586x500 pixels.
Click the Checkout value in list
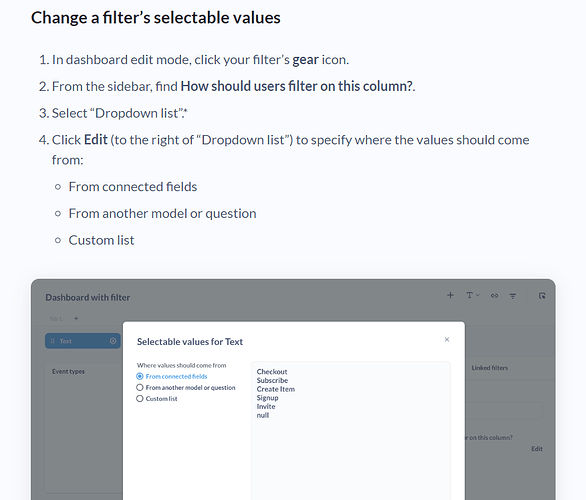[272, 372]
